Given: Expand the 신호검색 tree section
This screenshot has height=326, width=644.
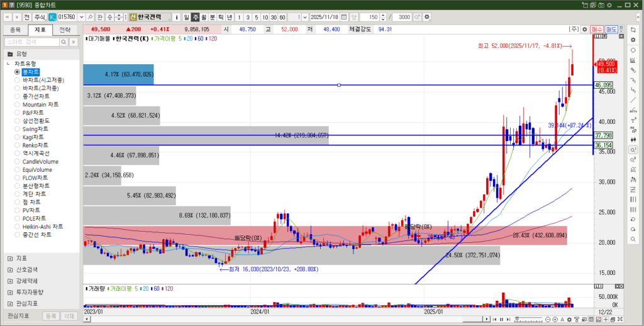Looking at the screenshot, I should tap(9, 269).
